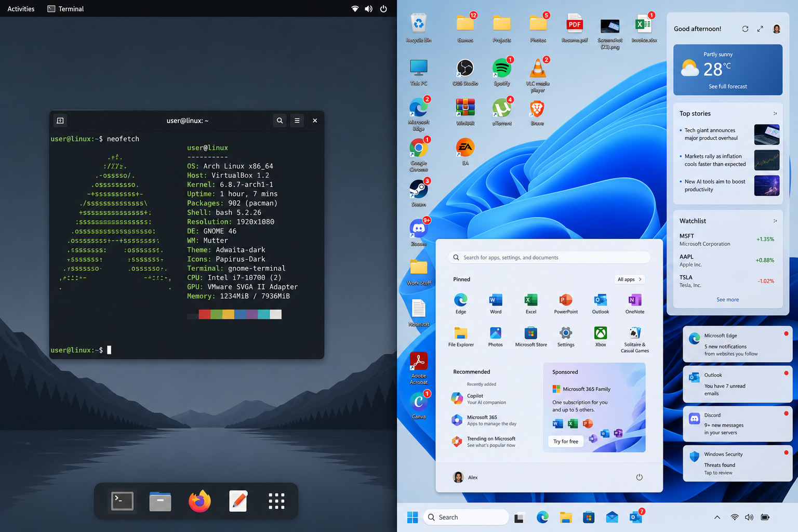Open widgets profile avatar
Screen dimensions: 798x532
[777, 29]
